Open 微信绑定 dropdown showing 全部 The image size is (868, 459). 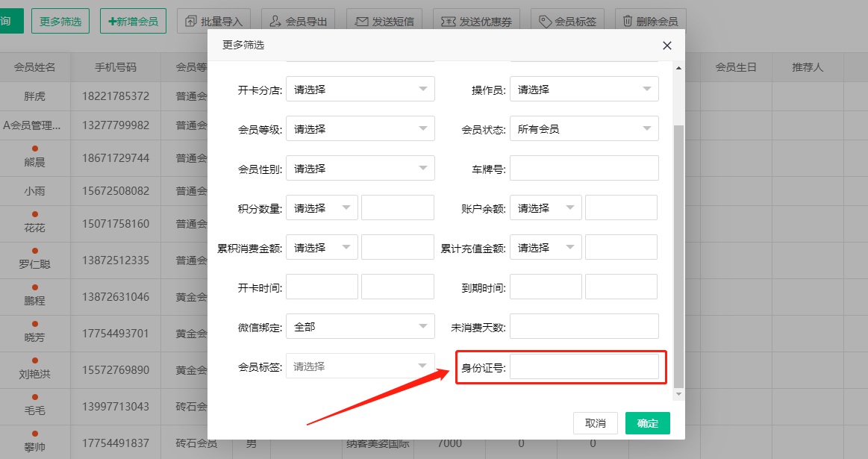click(x=360, y=327)
